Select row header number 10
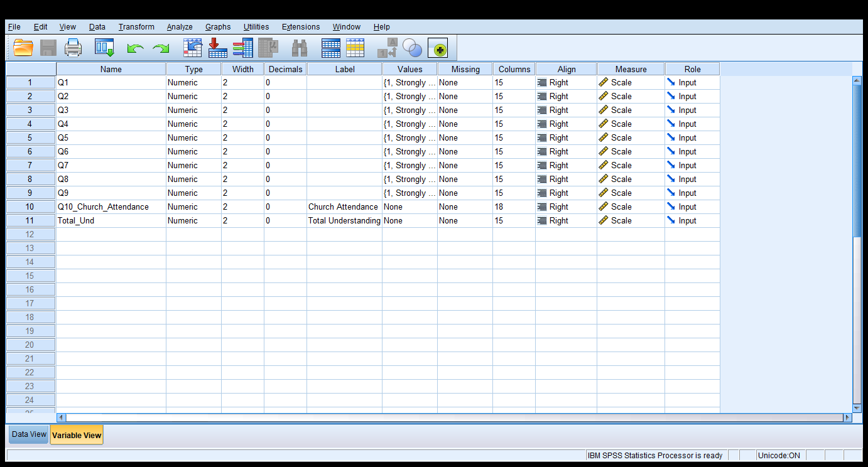This screenshot has width=868, height=467. (x=31, y=207)
